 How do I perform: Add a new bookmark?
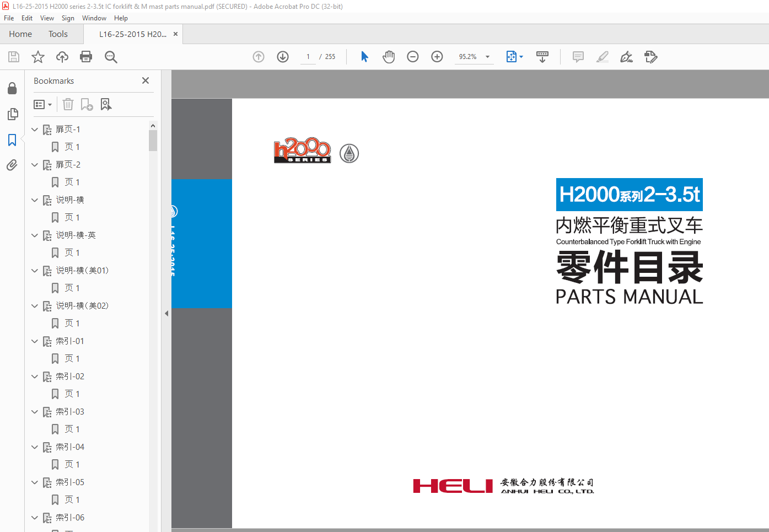pyautogui.click(x=87, y=104)
